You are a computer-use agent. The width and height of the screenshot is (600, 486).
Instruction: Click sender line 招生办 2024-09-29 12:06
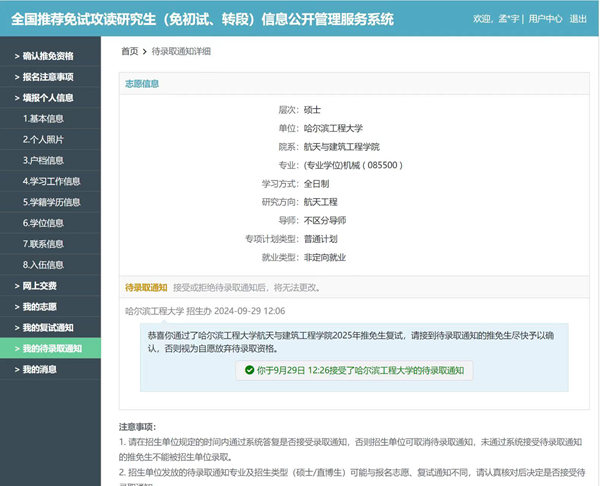pyautogui.click(x=205, y=311)
